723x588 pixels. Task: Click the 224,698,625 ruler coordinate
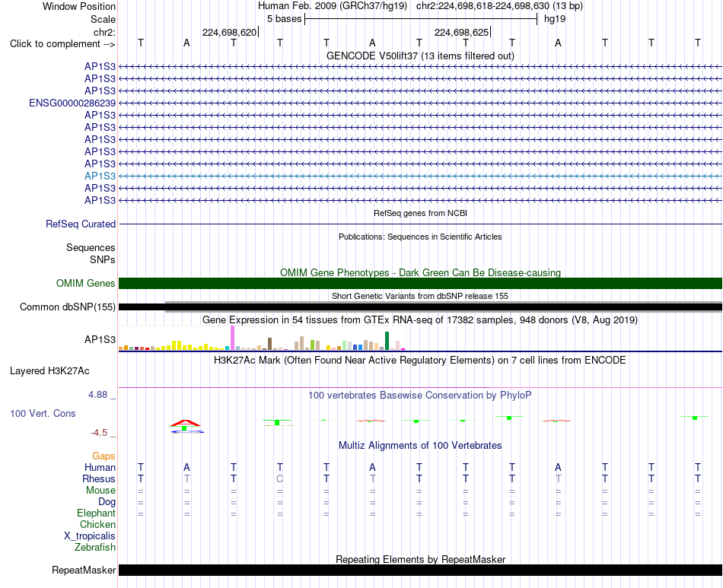click(461, 32)
